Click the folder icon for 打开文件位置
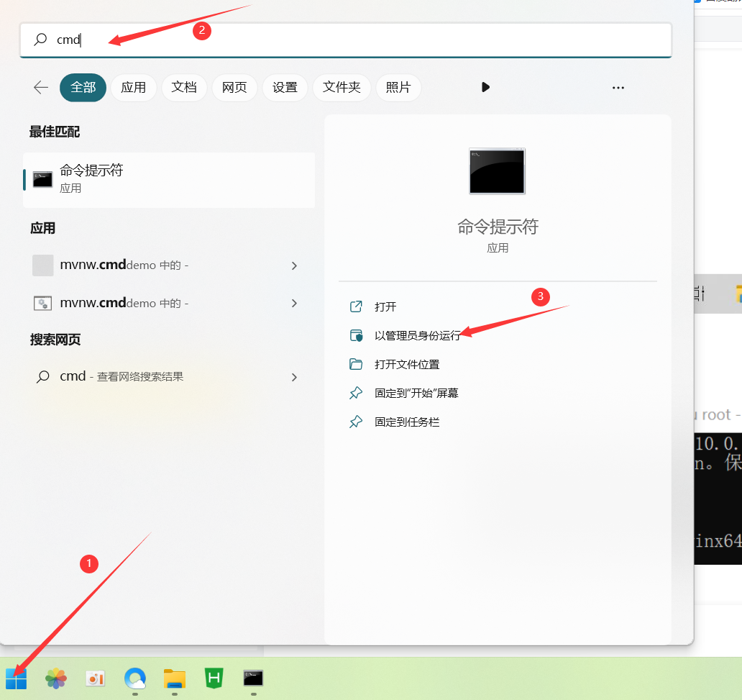The image size is (742, 700). tap(356, 364)
